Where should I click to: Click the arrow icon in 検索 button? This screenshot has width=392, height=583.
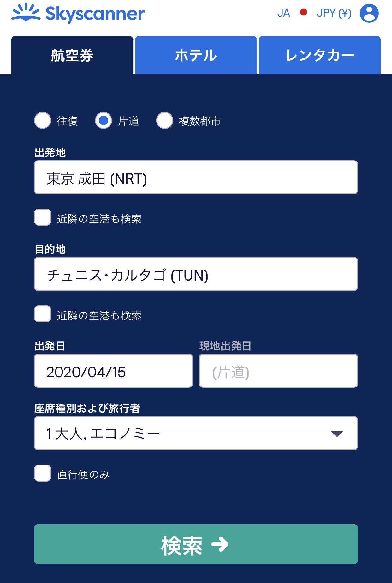220,544
